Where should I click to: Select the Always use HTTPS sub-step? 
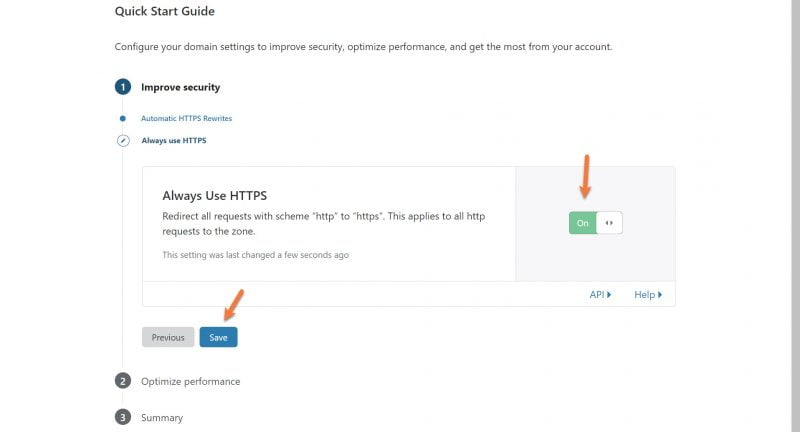coord(173,141)
